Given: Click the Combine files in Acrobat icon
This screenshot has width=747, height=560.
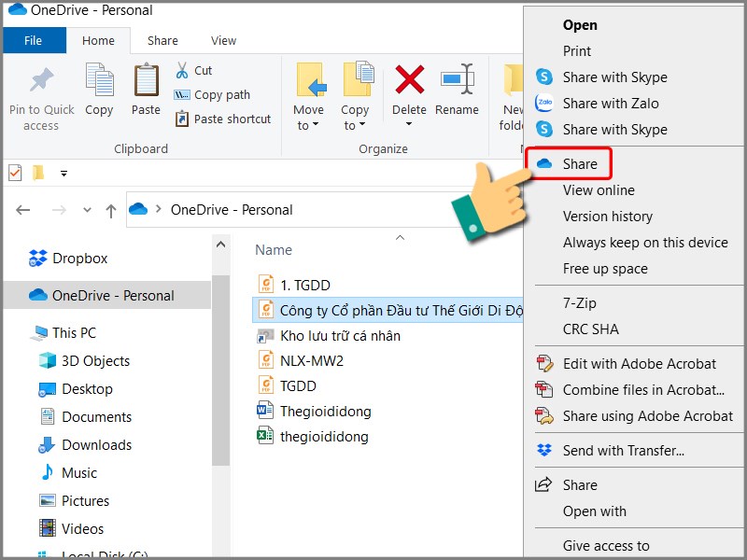Looking at the screenshot, I should (x=544, y=389).
